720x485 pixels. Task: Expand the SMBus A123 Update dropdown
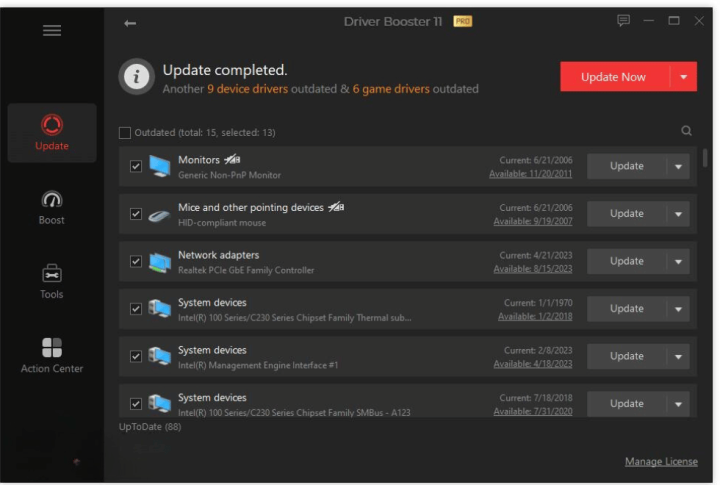coord(678,404)
